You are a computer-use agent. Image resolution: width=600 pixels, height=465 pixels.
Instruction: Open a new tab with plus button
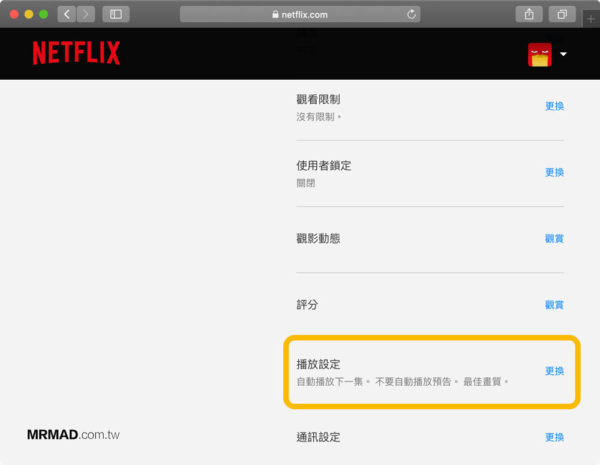click(x=591, y=19)
